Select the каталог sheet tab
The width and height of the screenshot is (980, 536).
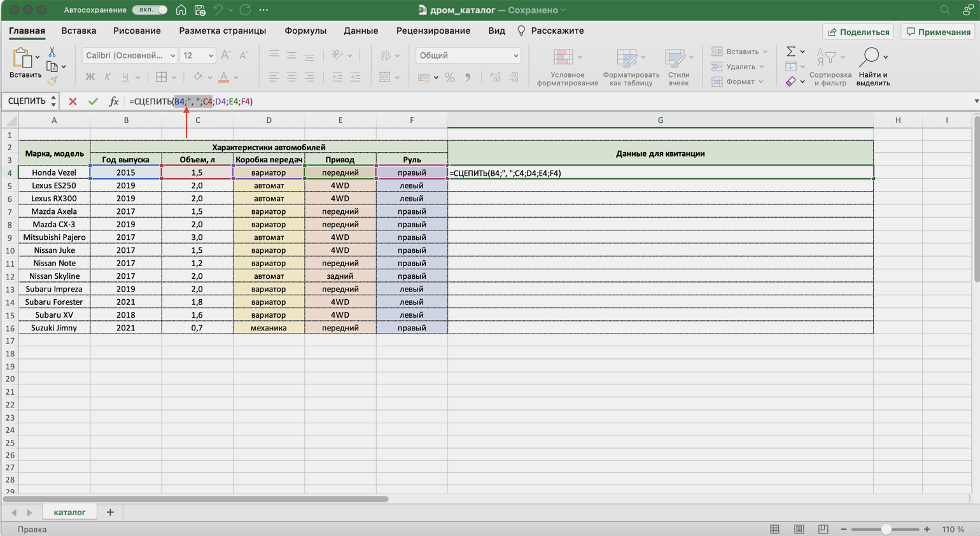tap(69, 512)
